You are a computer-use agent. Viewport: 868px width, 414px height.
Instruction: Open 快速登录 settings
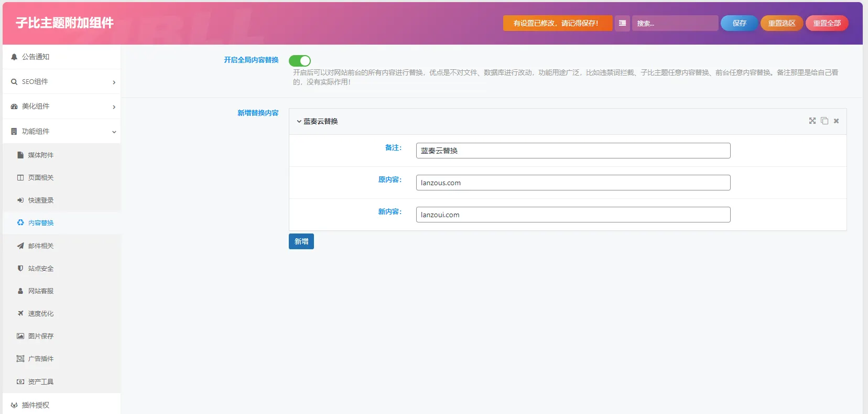coord(62,200)
